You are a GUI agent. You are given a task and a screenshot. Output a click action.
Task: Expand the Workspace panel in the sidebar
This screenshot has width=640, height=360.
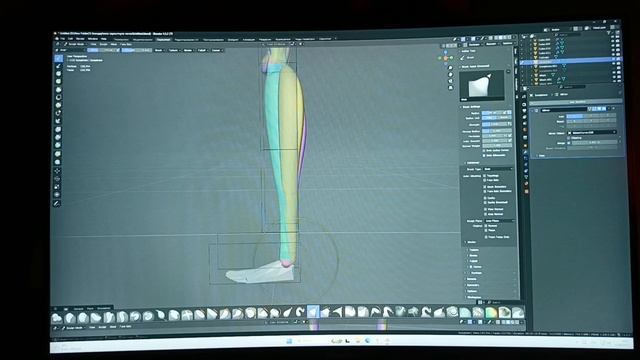coord(474,297)
